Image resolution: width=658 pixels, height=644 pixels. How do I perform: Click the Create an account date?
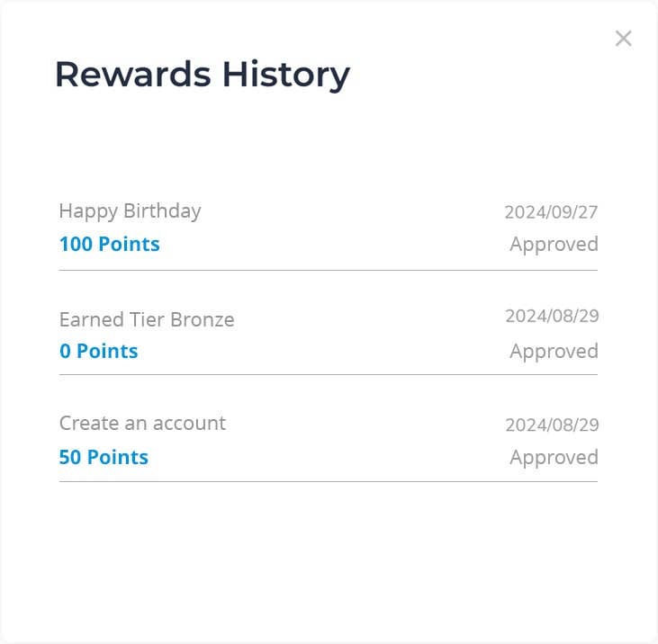(552, 425)
